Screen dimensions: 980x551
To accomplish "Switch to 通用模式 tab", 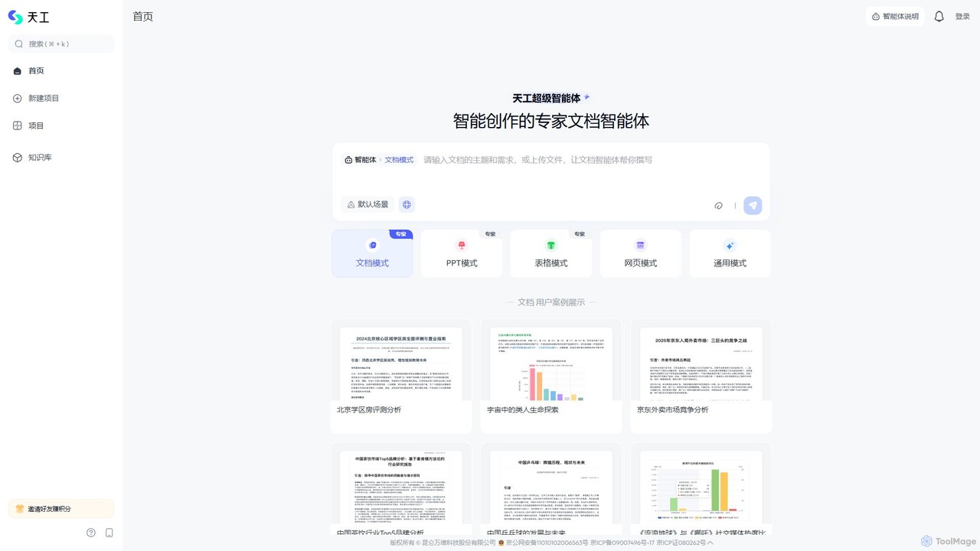I will pyautogui.click(x=730, y=253).
